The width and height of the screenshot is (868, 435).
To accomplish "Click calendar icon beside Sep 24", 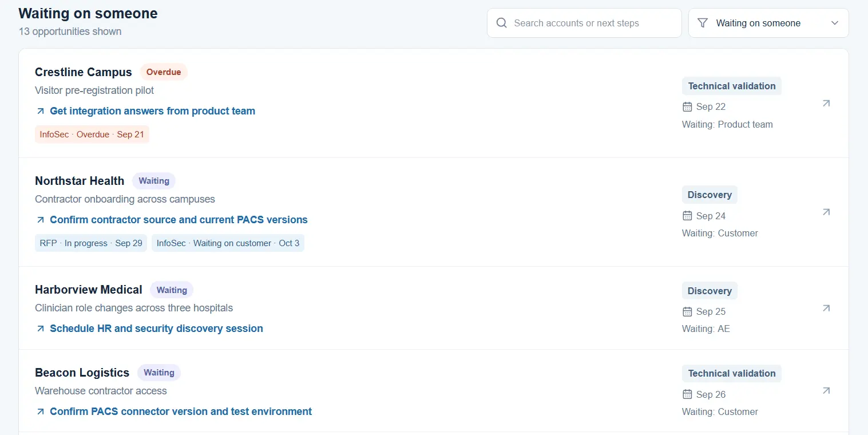I will [687, 216].
